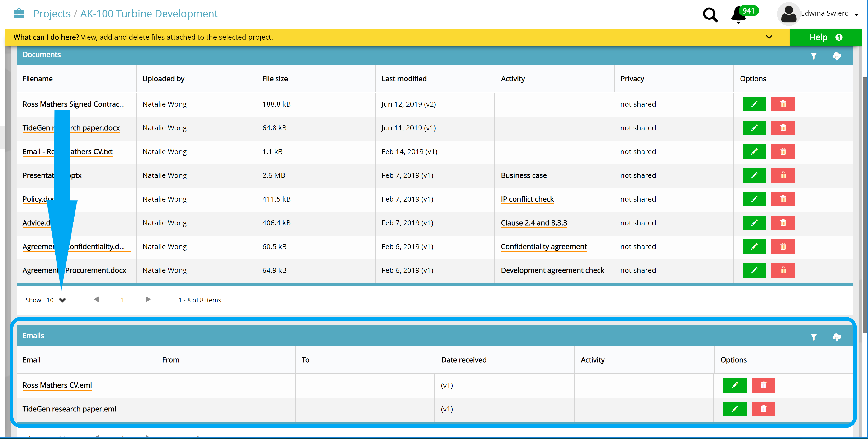Click the green Help button

826,37
